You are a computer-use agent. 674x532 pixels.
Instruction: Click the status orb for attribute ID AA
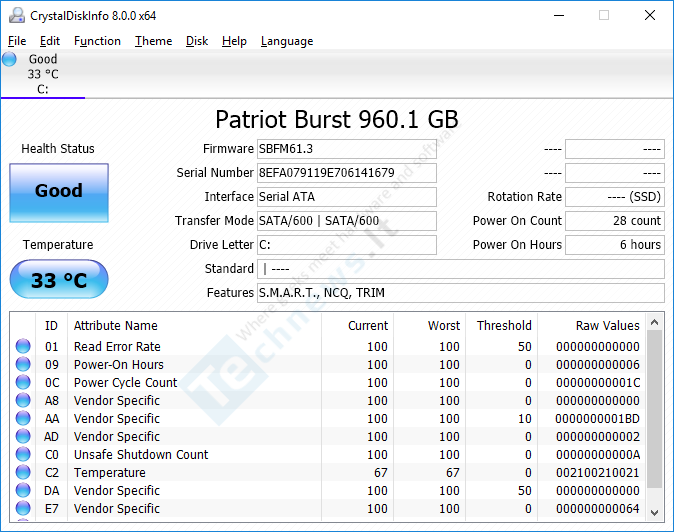pos(23,419)
